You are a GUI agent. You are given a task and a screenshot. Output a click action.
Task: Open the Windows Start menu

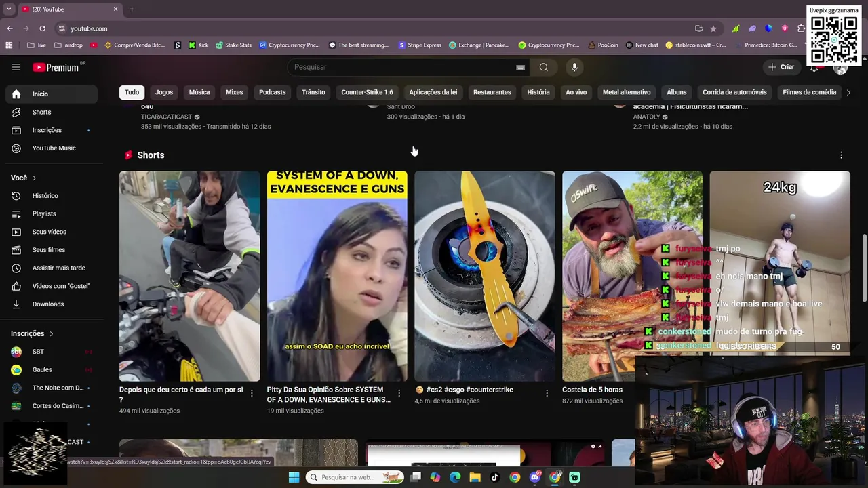click(x=294, y=477)
